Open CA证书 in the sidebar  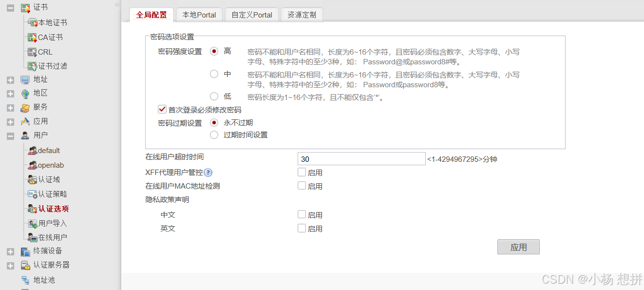click(51, 38)
